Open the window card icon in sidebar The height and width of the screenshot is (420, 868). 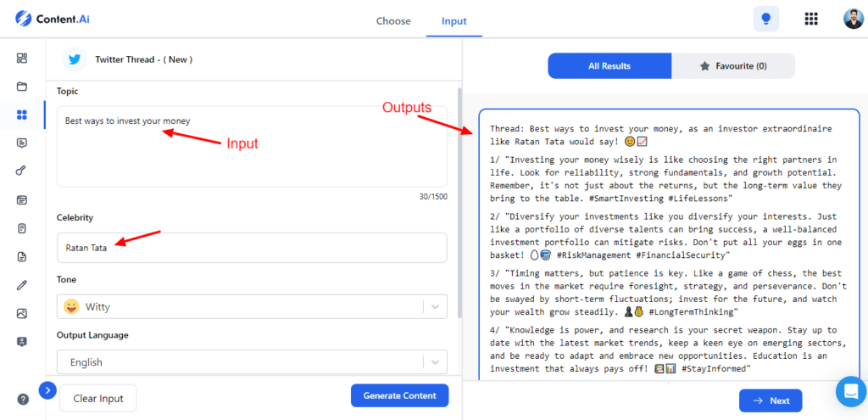pyautogui.click(x=21, y=199)
